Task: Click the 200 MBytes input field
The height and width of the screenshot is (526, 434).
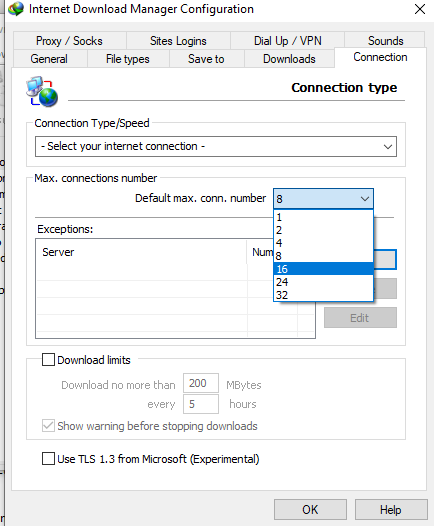Action: (x=201, y=383)
